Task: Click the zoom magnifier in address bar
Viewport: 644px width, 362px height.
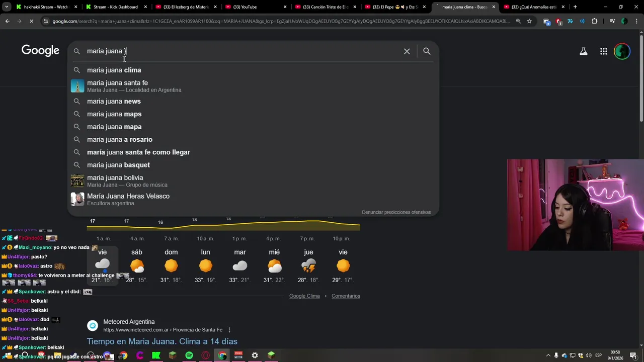Action: [x=518, y=21]
